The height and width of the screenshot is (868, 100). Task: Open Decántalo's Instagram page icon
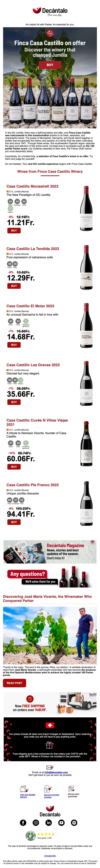pos(36,823)
